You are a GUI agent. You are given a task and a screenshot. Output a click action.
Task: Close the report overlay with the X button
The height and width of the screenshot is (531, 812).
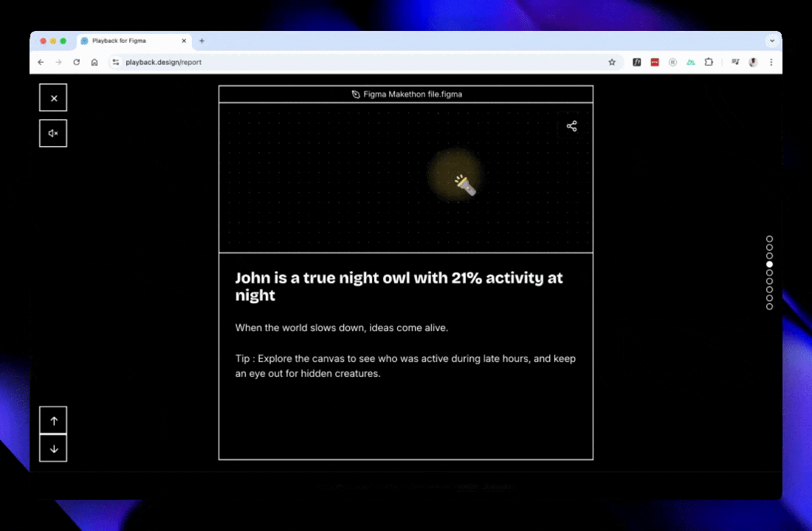click(52, 97)
